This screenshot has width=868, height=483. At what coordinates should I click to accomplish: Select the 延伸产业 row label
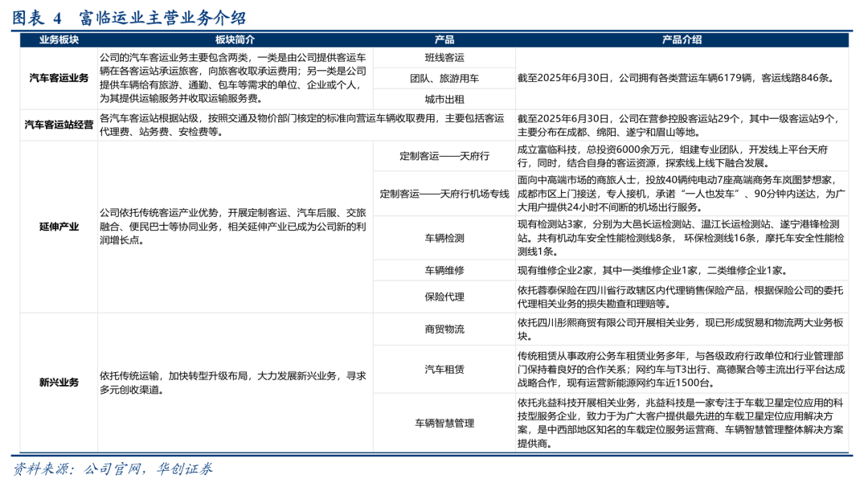pos(59,227)
